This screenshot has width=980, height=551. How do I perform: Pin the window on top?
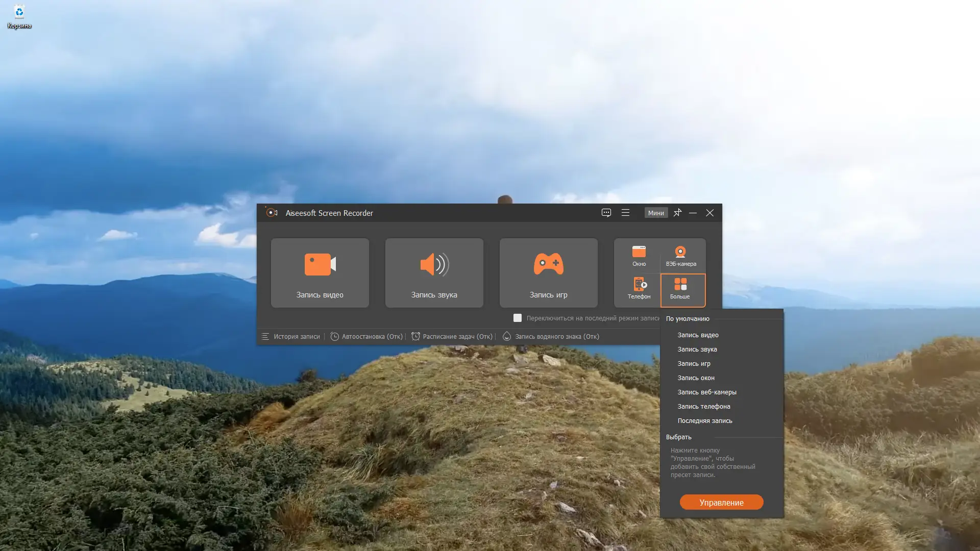[677, 213]
